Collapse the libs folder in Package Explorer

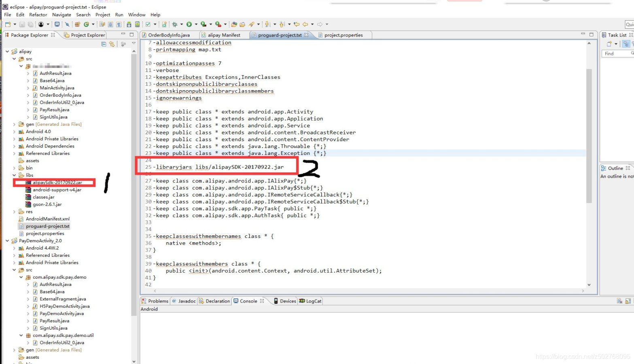(x=14, y=175)
